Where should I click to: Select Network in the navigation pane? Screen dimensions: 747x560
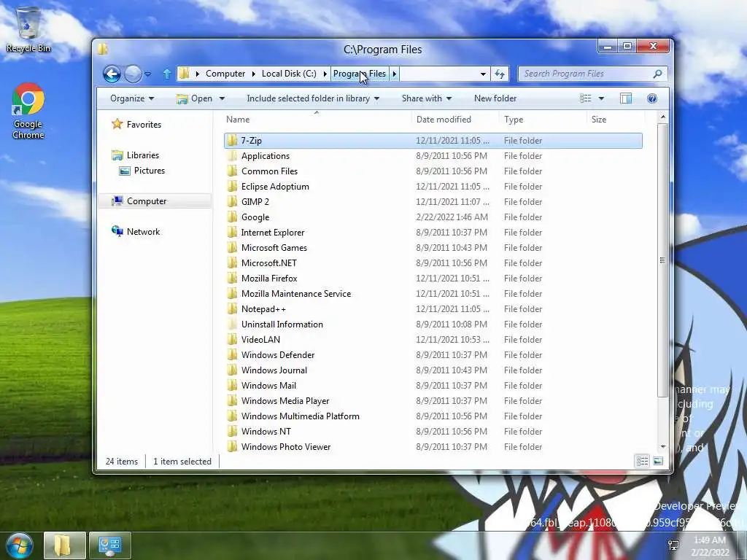coord(136,231)
